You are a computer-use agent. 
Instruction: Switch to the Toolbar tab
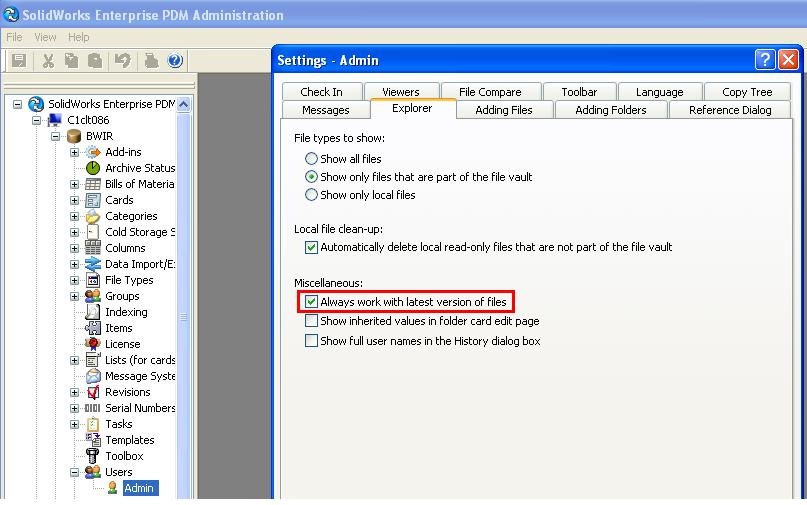(x=580, y=92)
